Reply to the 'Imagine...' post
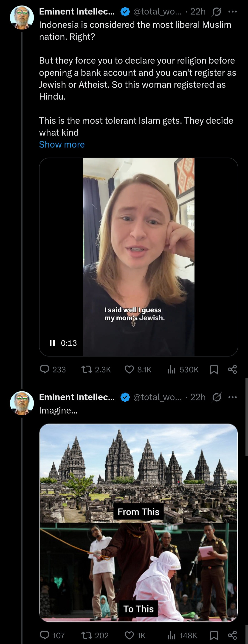 (x=52, y=635)
